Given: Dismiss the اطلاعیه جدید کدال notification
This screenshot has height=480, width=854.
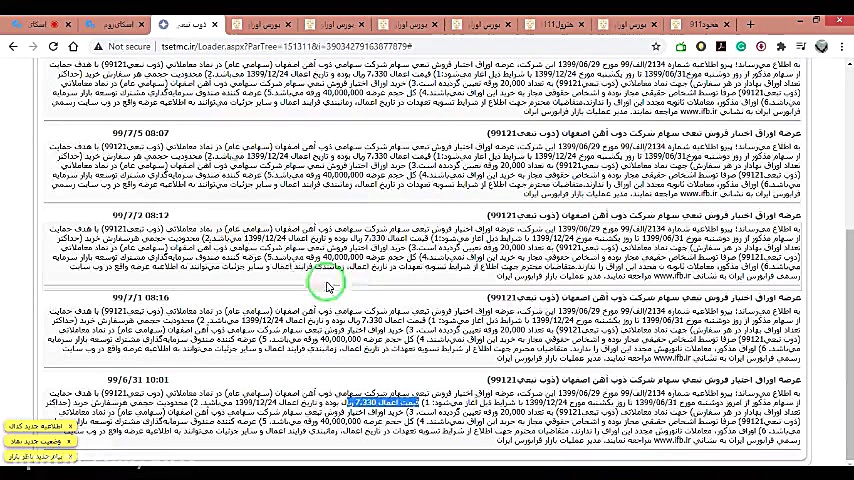Looking at the screenshot, I should [x=70, y=427].
